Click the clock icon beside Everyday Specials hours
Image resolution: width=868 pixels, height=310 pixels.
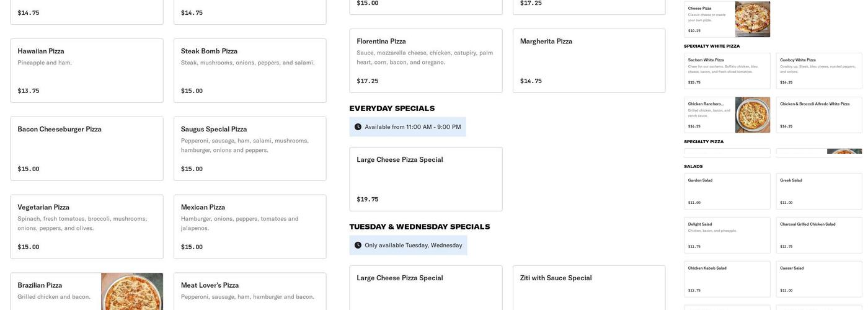click(358, 127)
